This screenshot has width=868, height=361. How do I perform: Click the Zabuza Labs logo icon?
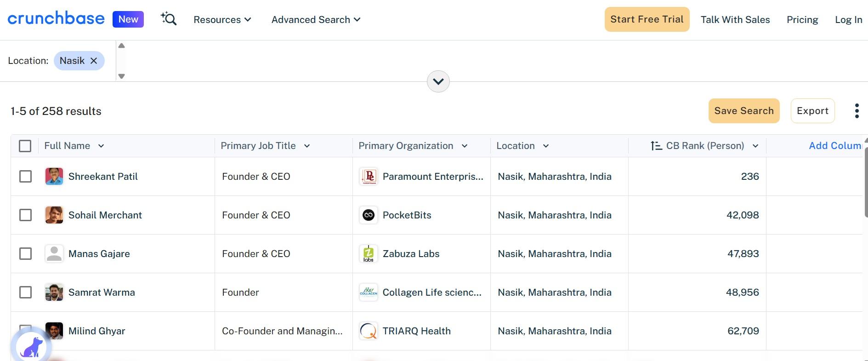click(x=369, y=254)
